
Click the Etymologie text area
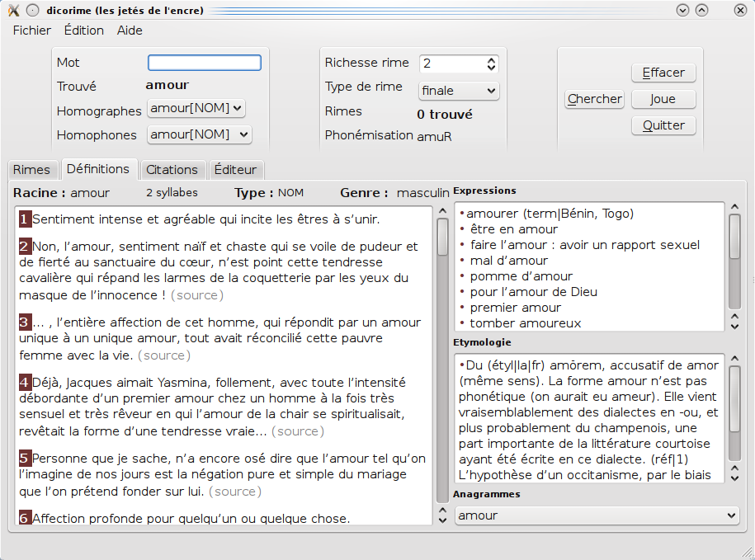point(589,419)
